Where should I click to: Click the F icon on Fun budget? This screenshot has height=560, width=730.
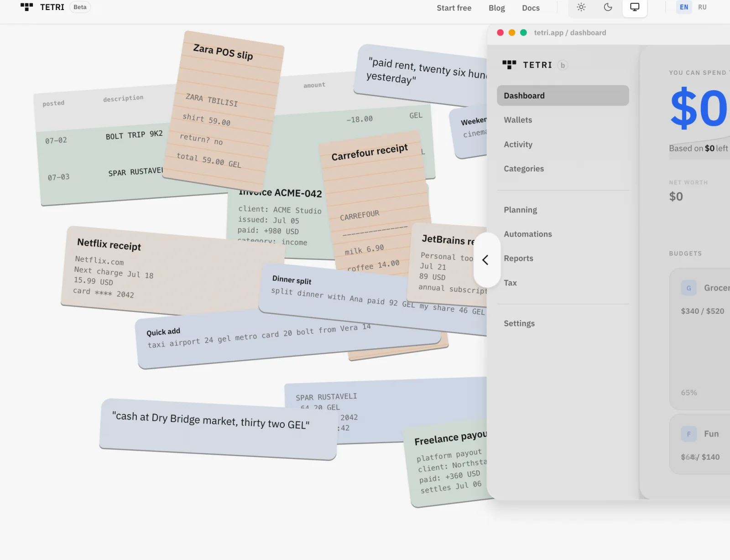689,434
